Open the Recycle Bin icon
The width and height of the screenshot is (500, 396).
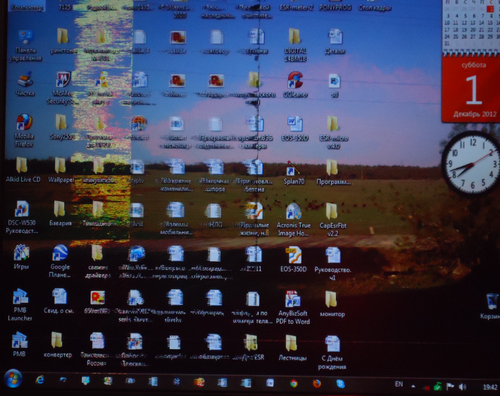(x=491, y=306)
